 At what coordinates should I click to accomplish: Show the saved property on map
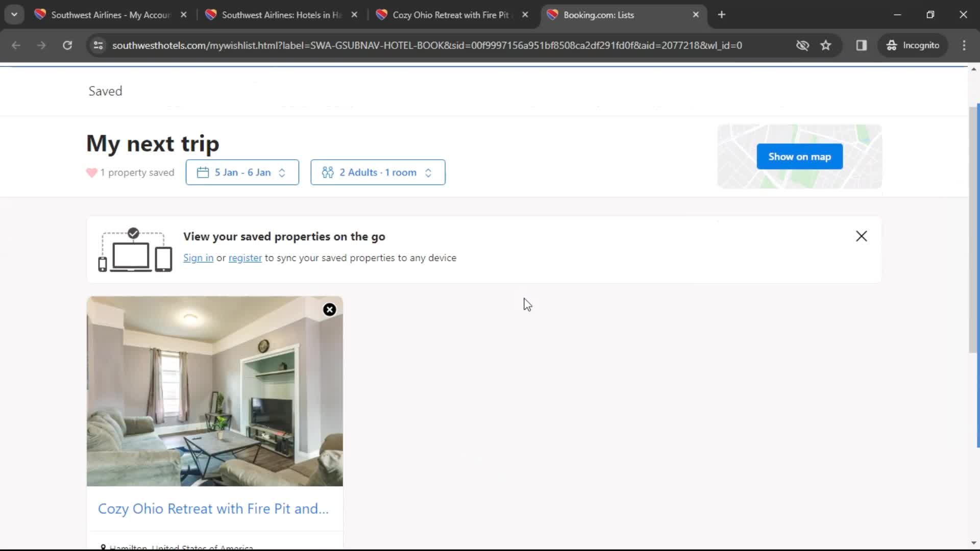(x=800, y=156)
